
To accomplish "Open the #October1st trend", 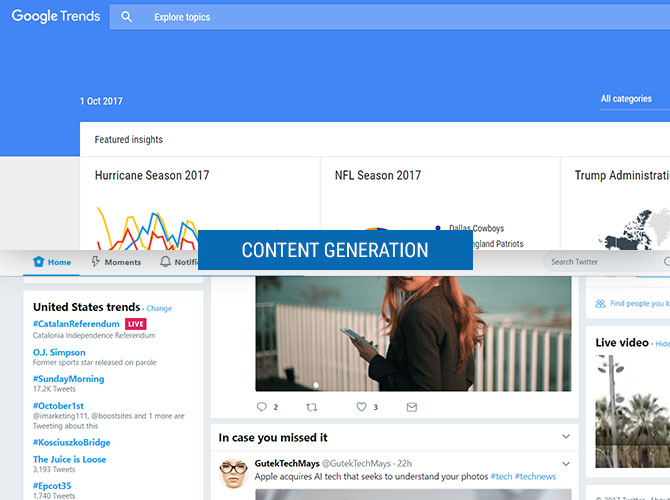I will click(58, 406).
